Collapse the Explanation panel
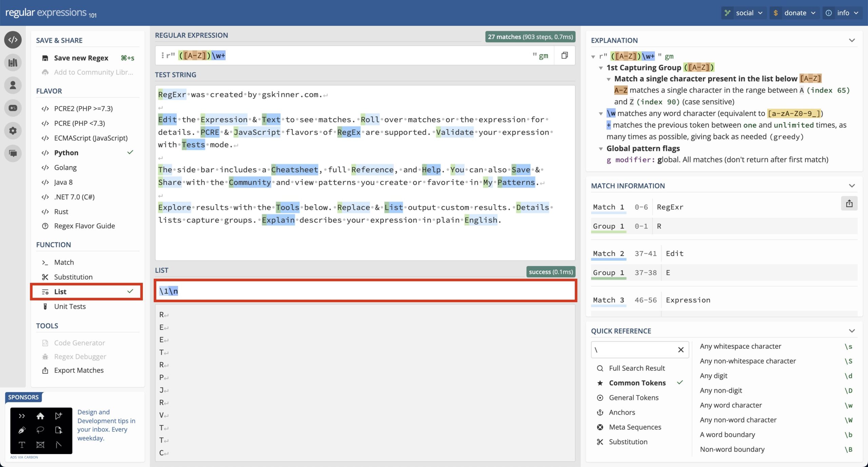The width and height of the screenshot is (868, 467). [851, 40]
